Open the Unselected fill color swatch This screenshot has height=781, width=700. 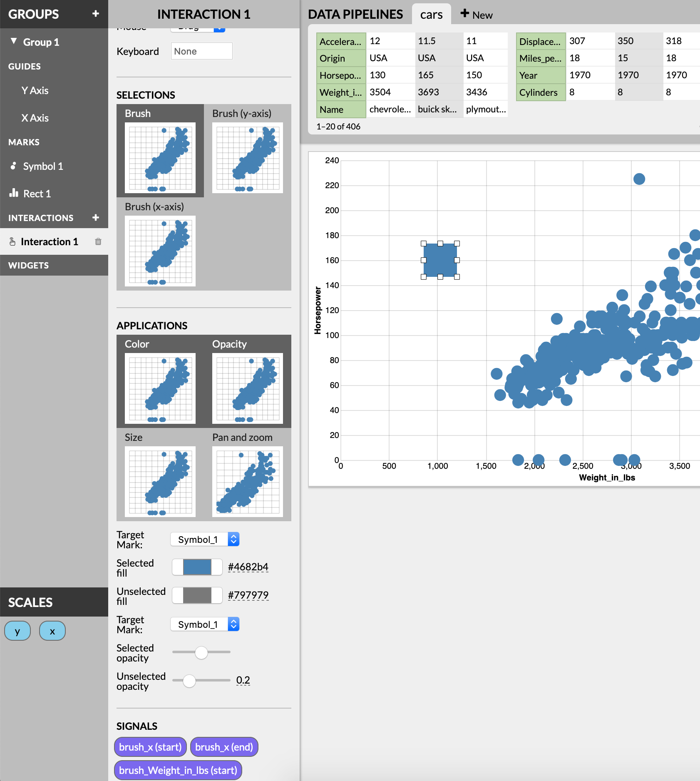coord(197,595)
